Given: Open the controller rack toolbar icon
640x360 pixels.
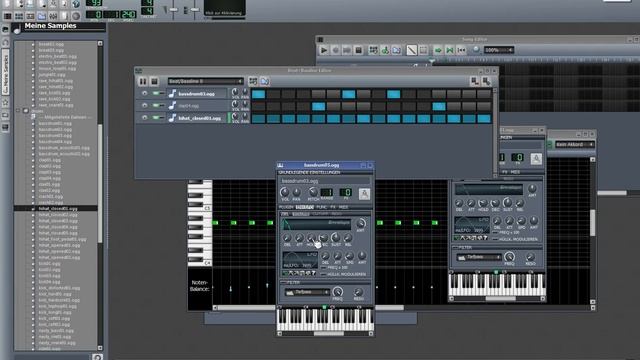Looking at the screenshot, I should click(x=76, y=16).
